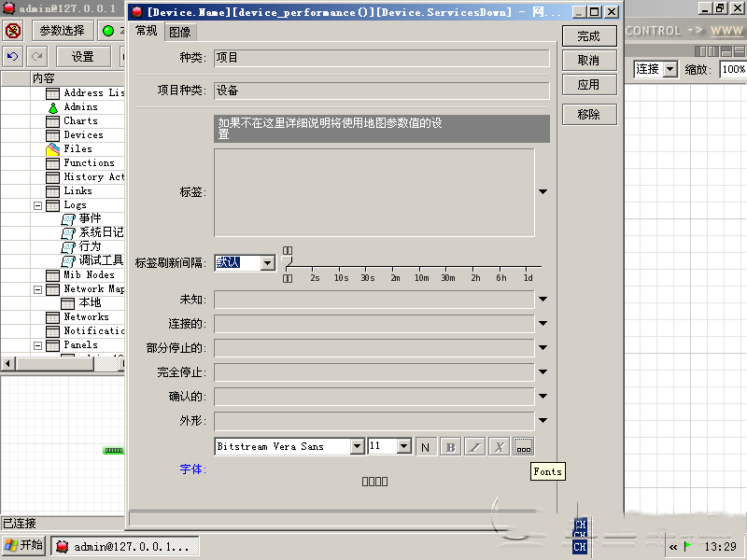
Task: Open the Fonts picker via the "..." icon
Action: (x=522, y=446)
